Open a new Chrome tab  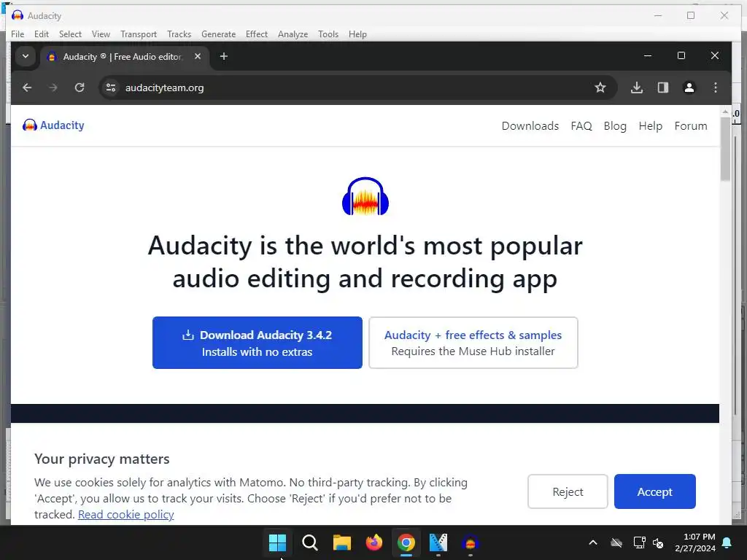coord(223,56)
